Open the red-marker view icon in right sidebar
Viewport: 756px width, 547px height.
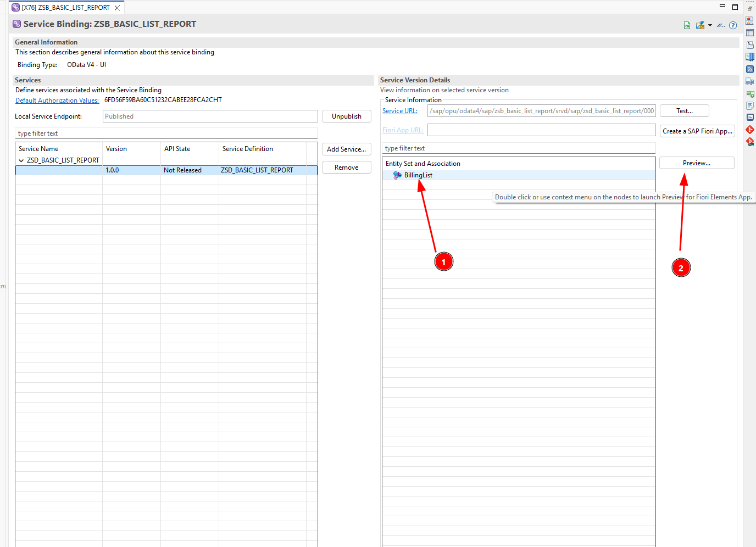pos(750,20)
